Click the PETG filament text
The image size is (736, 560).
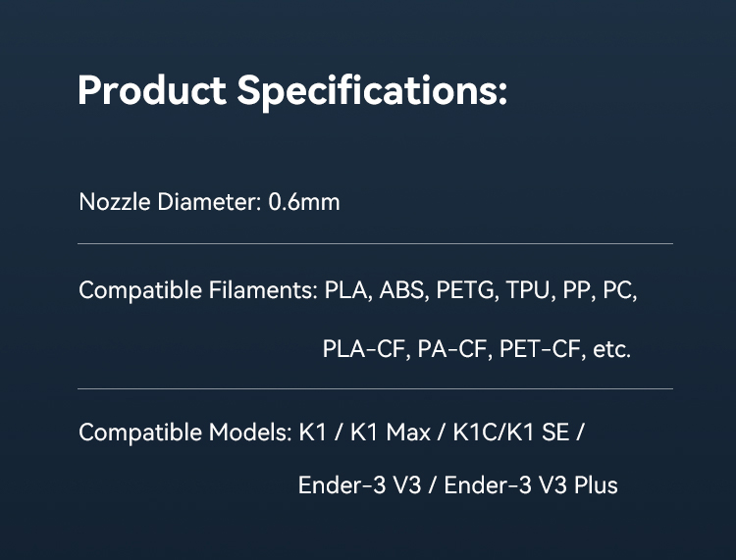[x=465, y=290]
